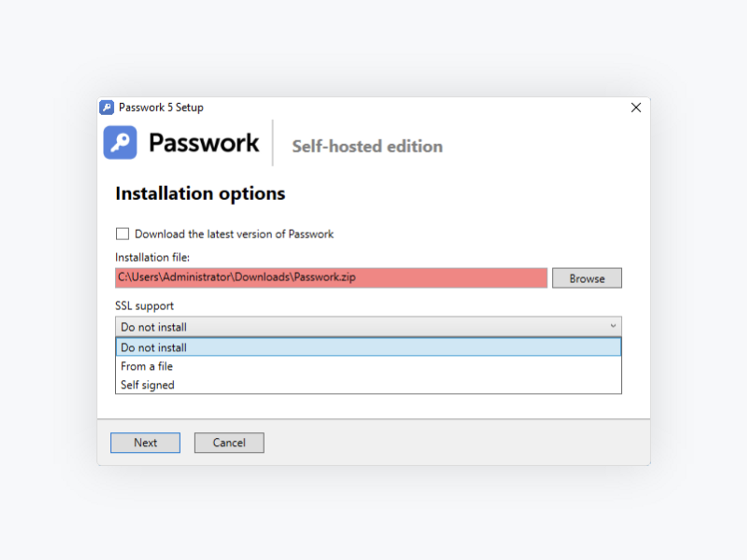Screen dimensions: 747x560
Task: Click the 'Installation options' heading
Action: [x=200, y=194]
